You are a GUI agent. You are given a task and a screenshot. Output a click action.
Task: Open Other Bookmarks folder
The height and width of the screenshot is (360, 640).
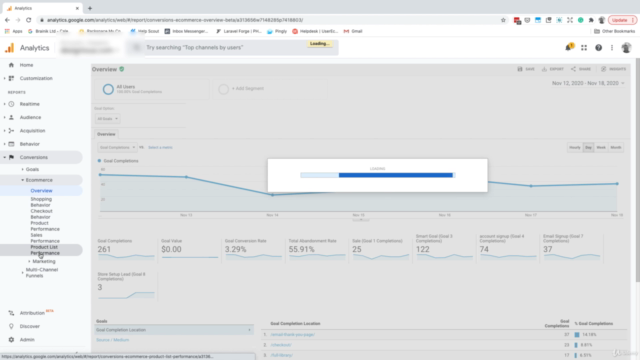point(614,31)
